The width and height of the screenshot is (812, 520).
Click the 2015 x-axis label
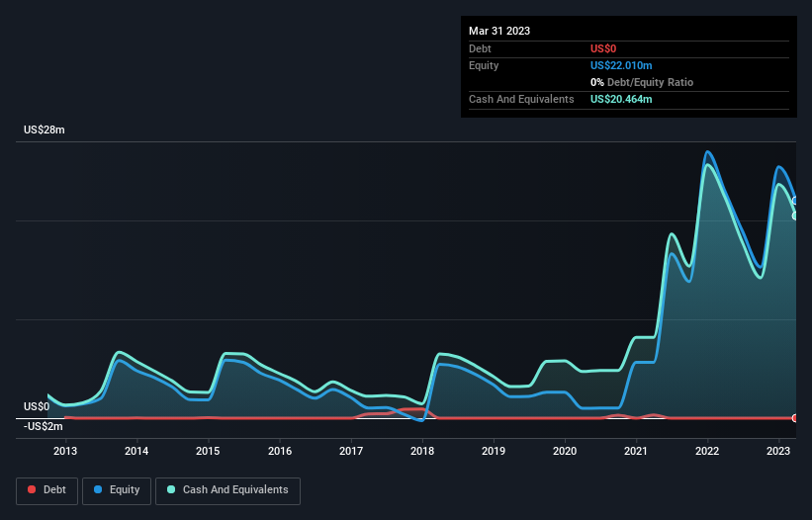208,451
